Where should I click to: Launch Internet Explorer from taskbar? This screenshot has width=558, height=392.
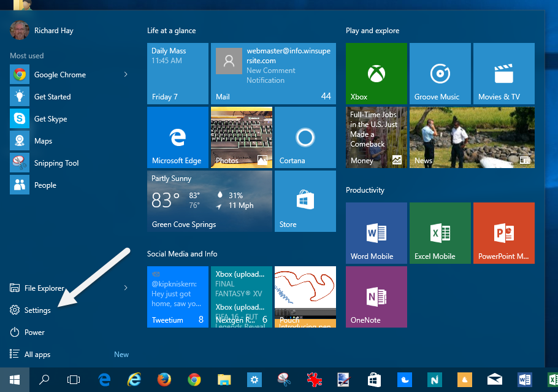tap(134, 380)
